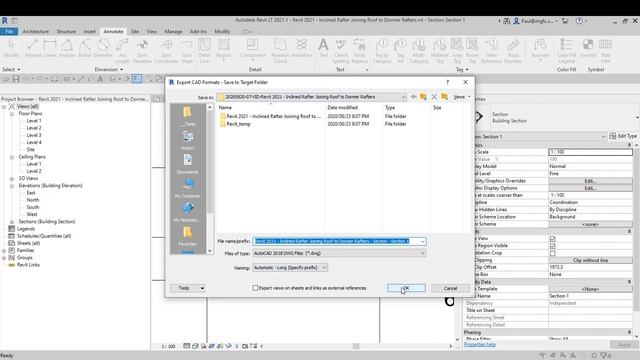640x360 pixels.
Task: Click the Stair Path tool
Action: point(605,51)
